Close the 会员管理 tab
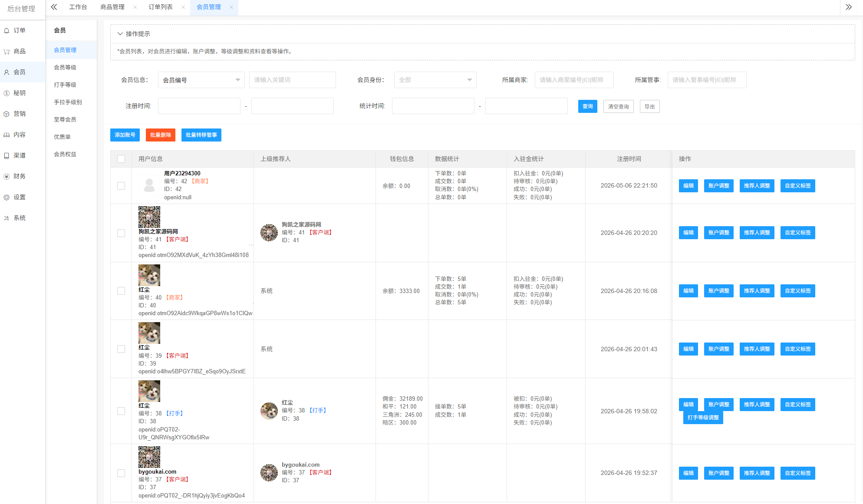 [x=231, y=7]
